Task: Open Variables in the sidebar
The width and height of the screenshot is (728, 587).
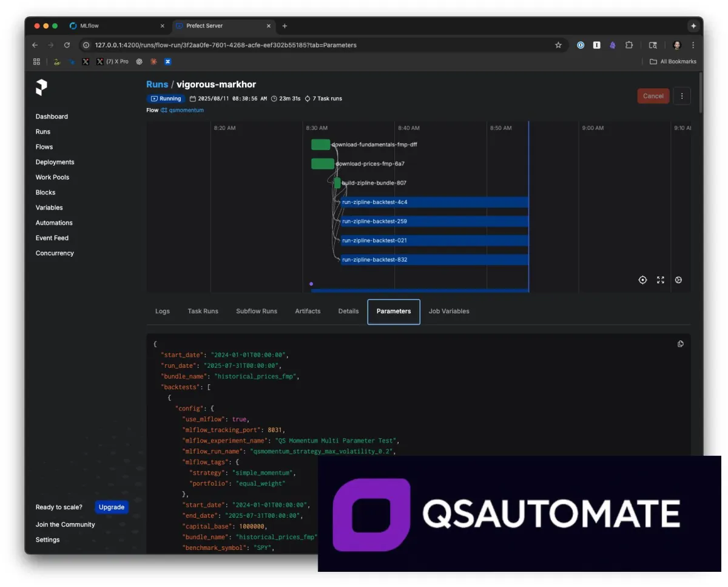Action: [49, 208]
